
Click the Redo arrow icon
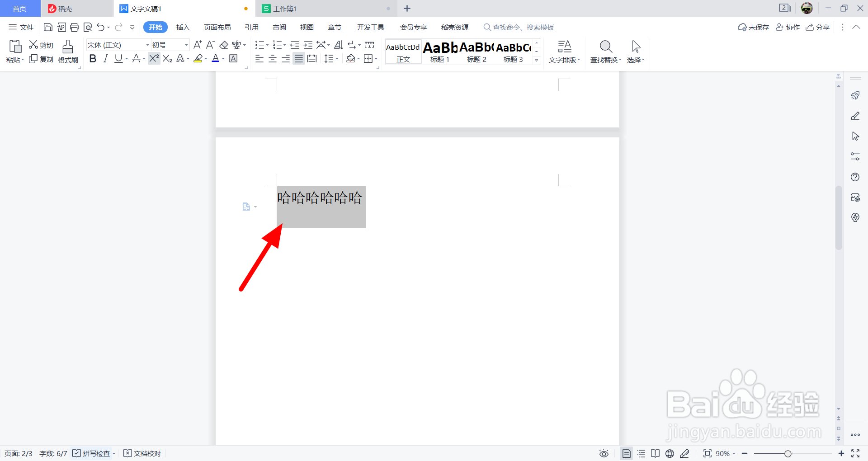point(118,28)
